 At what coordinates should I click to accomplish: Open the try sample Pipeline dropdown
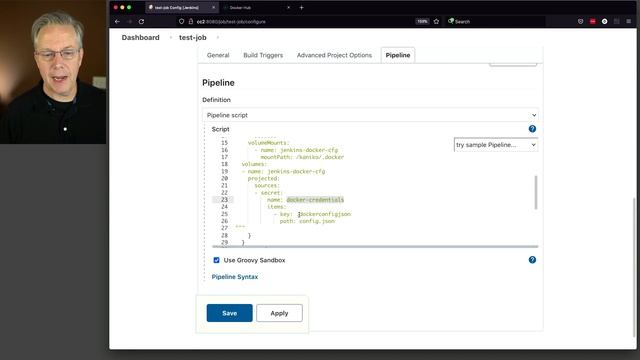click(x=496, y=145)
